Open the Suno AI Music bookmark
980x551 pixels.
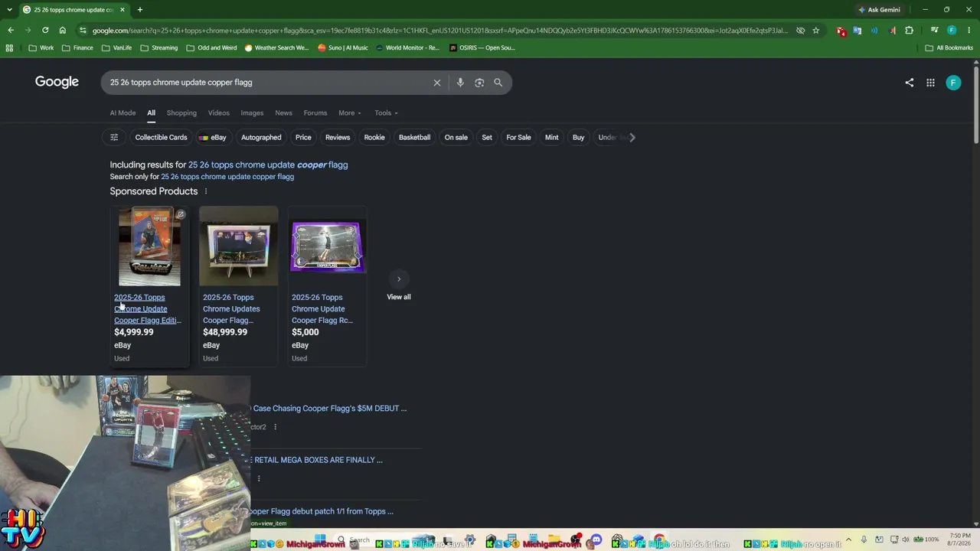[343, 47]
